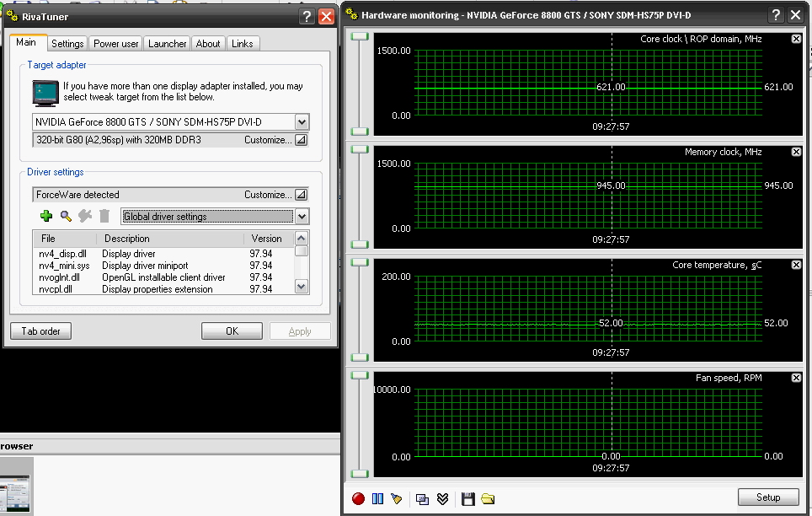Image resolution: width=812 pixels, height=516 pixels.
Task: Confirm with the OK button
Action: click(232, 331)
